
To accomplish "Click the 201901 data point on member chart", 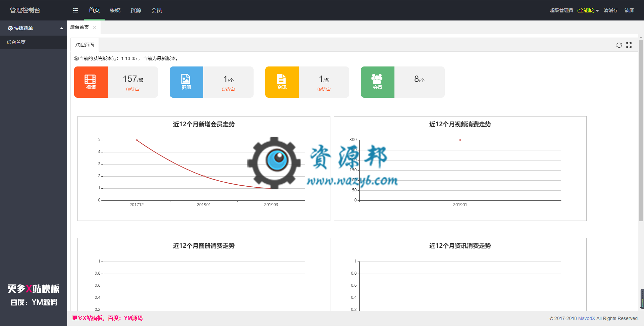I will click(204, 176).
